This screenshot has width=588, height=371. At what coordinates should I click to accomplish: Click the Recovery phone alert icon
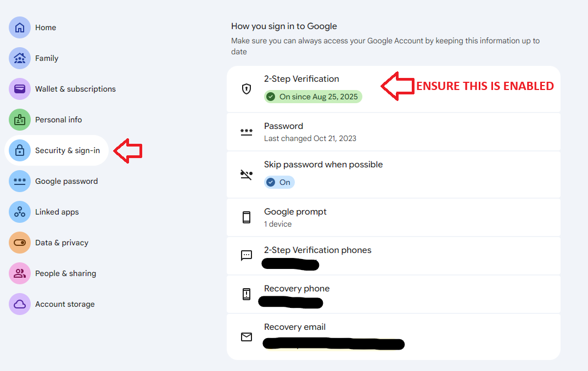(x=247, y=294)
